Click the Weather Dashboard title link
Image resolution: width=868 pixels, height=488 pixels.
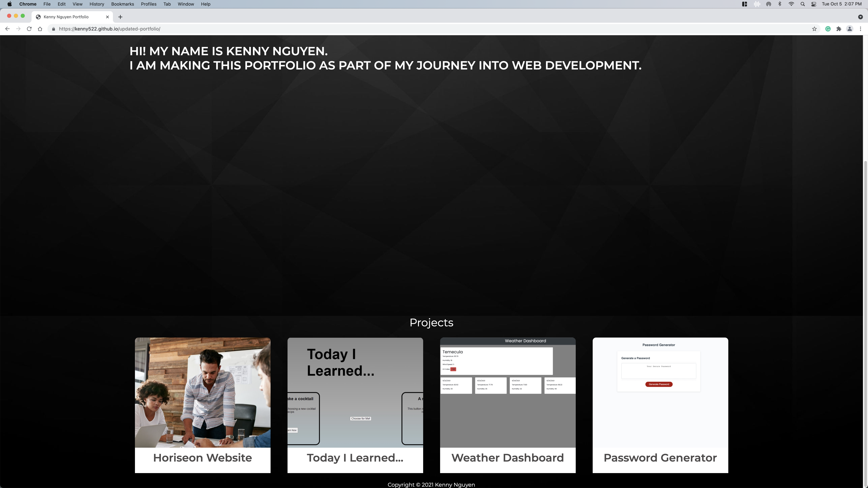coord(508,458)
